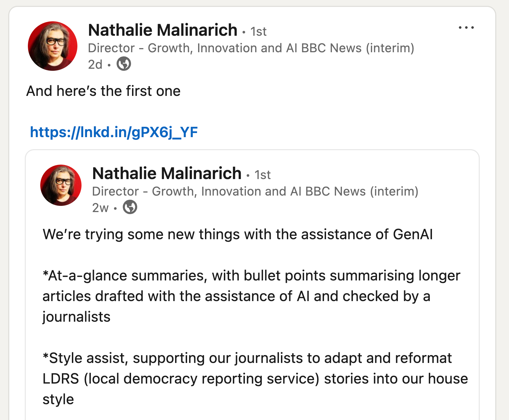The height and width of the screenshot is (420, 509).
Task: Click the reshared post's author name
Action: pyautogui.click(x=167, y=174)
